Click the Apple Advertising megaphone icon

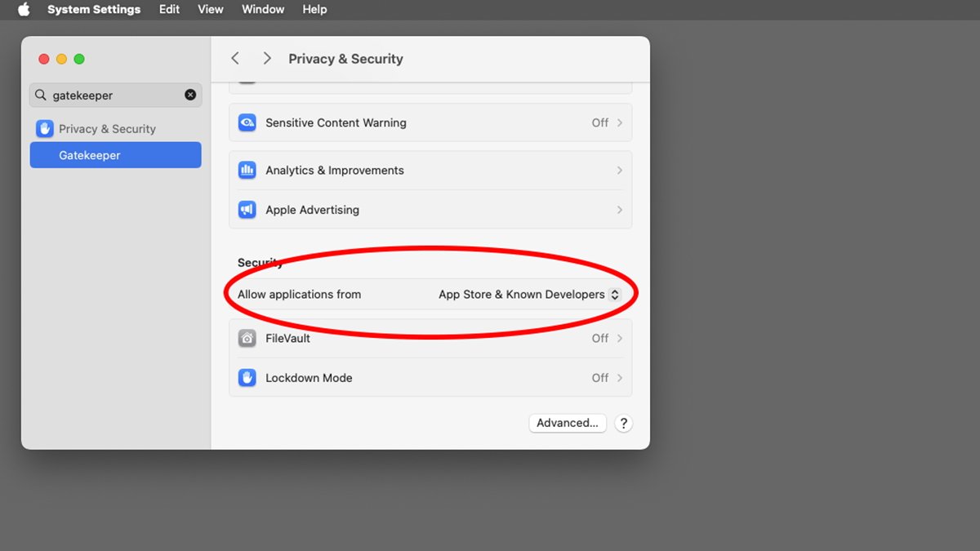click(x=247, y=210)
